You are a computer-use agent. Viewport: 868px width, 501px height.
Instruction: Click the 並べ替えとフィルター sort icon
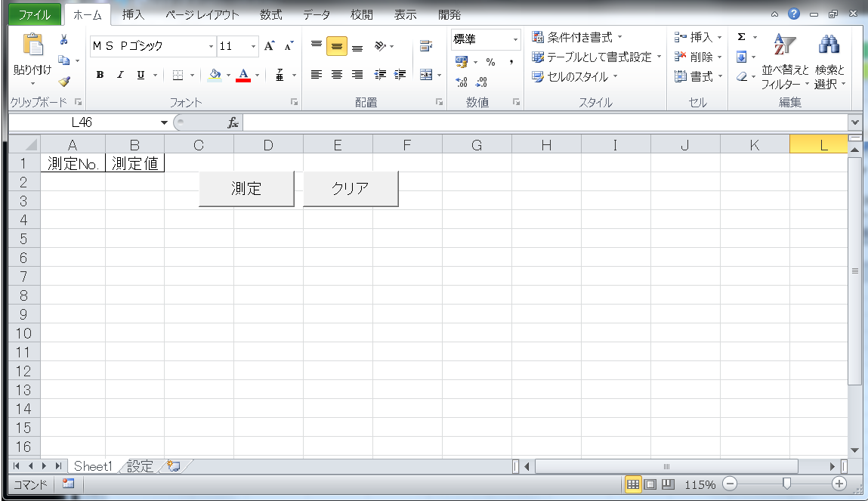coord(783,45)
